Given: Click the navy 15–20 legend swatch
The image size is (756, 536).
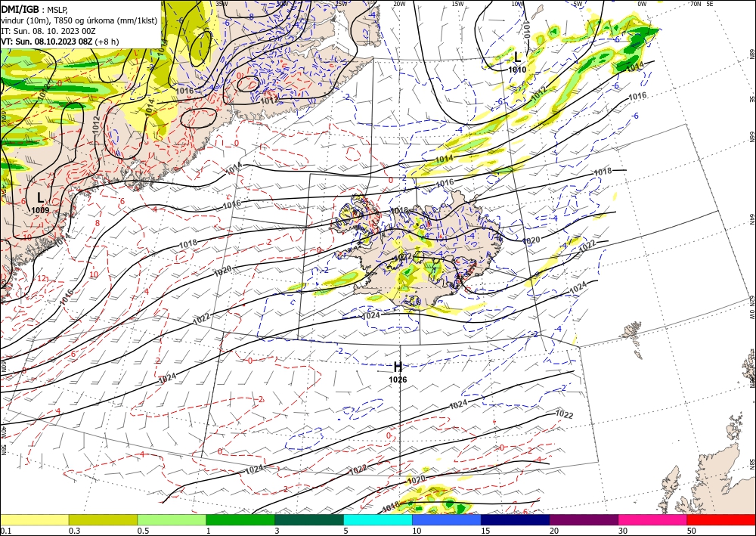Looking at the screenshot, I should click(x=516, y=519).
